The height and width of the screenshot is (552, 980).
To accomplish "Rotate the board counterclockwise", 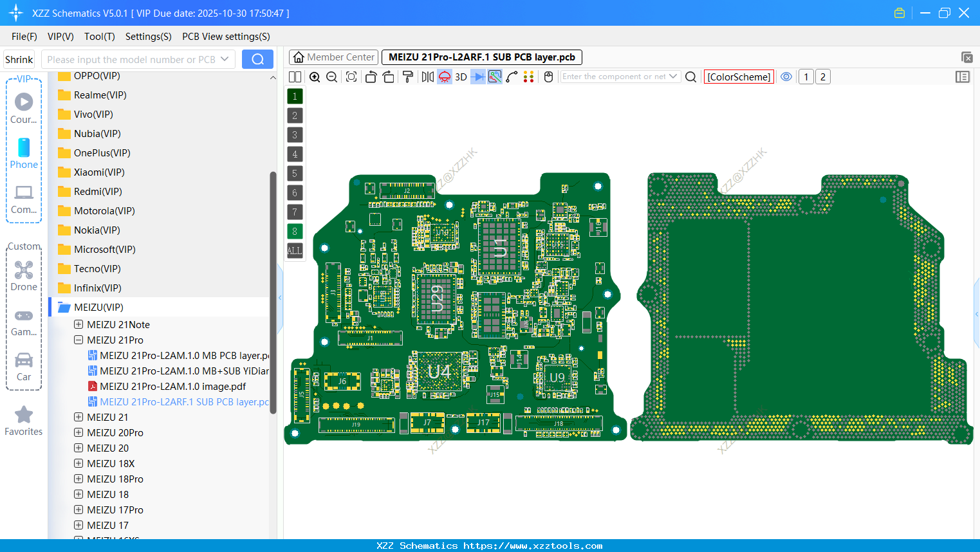I will [371, 77].
